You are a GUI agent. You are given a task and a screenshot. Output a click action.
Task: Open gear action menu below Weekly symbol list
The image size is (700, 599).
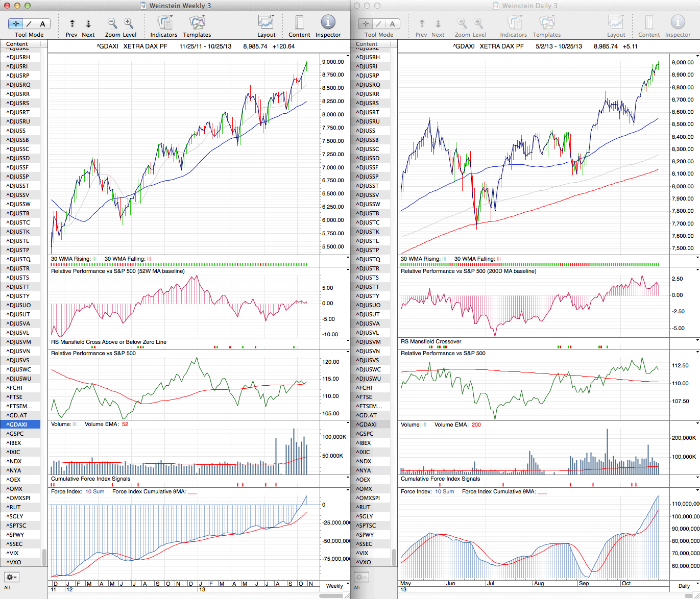11,577
